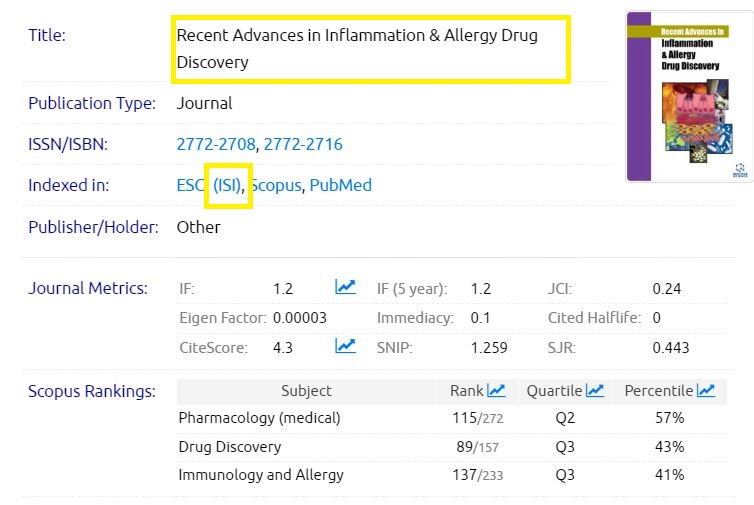Show the Rank trend chart icon
This screenshot has height=505, width=754.
496,391
